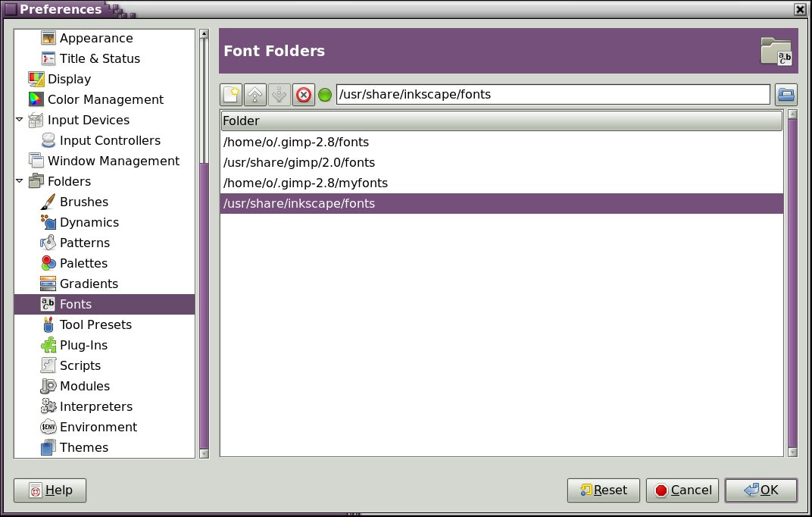
Task: Click the folder path text field
Action: (553, 94)
